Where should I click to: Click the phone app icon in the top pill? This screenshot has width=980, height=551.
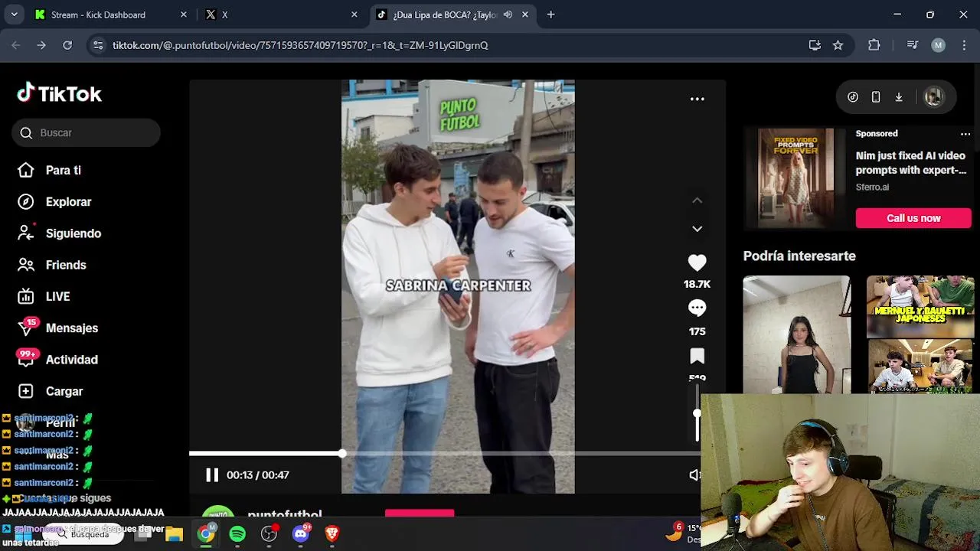(876, 97)
